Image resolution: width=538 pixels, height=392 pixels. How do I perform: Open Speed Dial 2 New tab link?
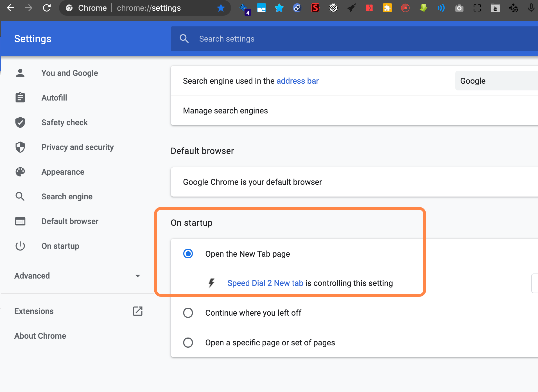pyautogui.click(x=265, y=283)
